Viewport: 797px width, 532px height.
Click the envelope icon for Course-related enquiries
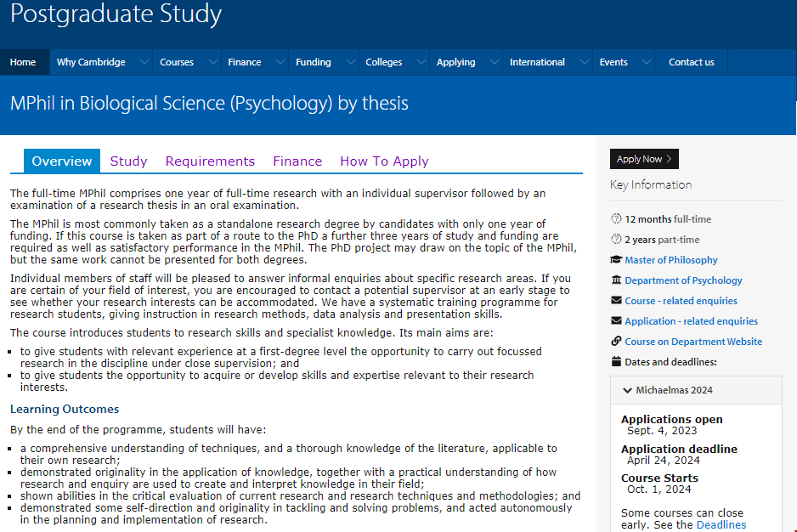click(x=616, y=301)
